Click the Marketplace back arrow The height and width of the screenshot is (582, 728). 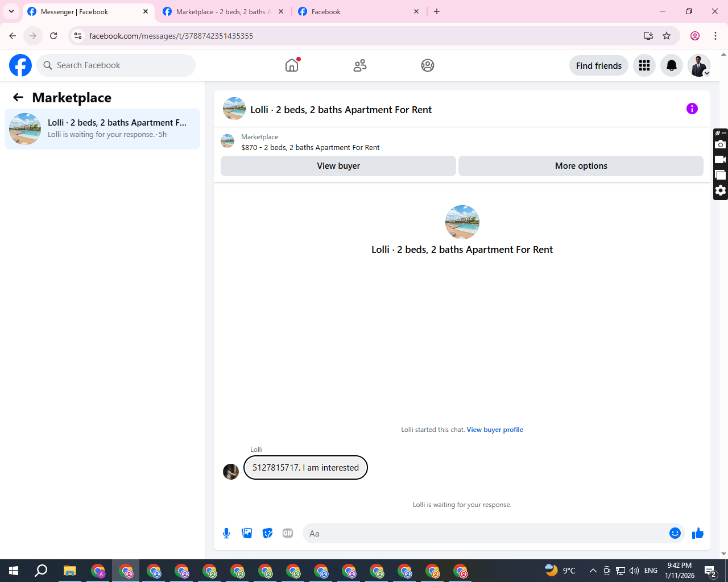tap(18, 97)
